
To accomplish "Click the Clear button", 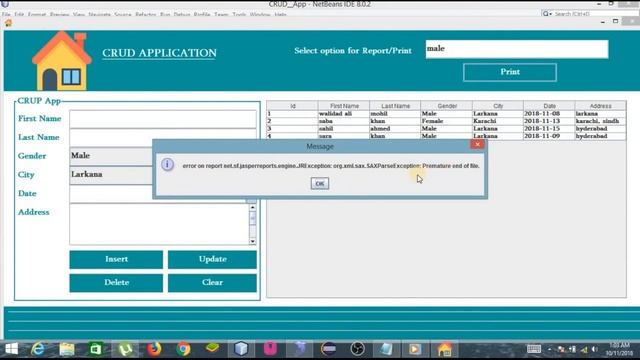I will click(212, 283).
